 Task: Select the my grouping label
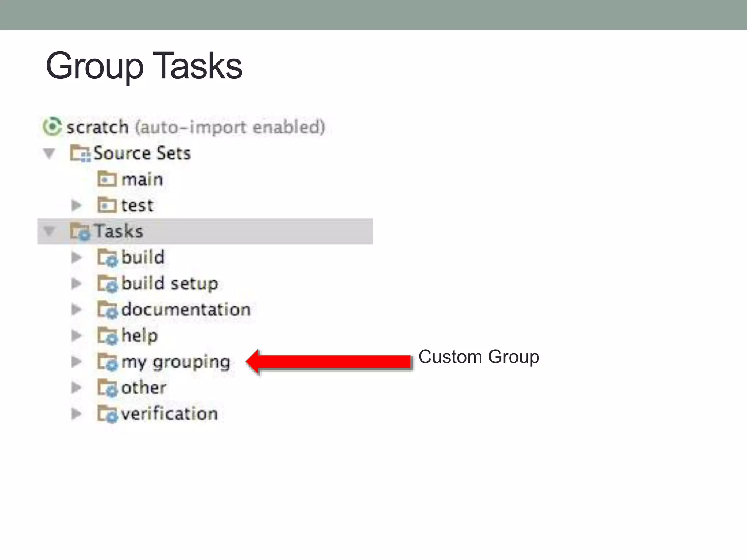coord(176,363)
